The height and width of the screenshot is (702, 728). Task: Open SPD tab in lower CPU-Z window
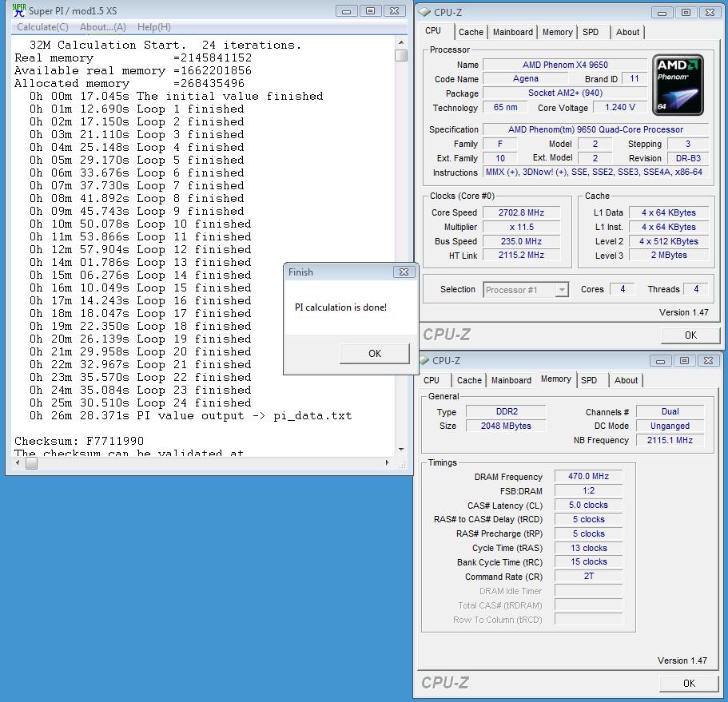click(x=589, y=380)
